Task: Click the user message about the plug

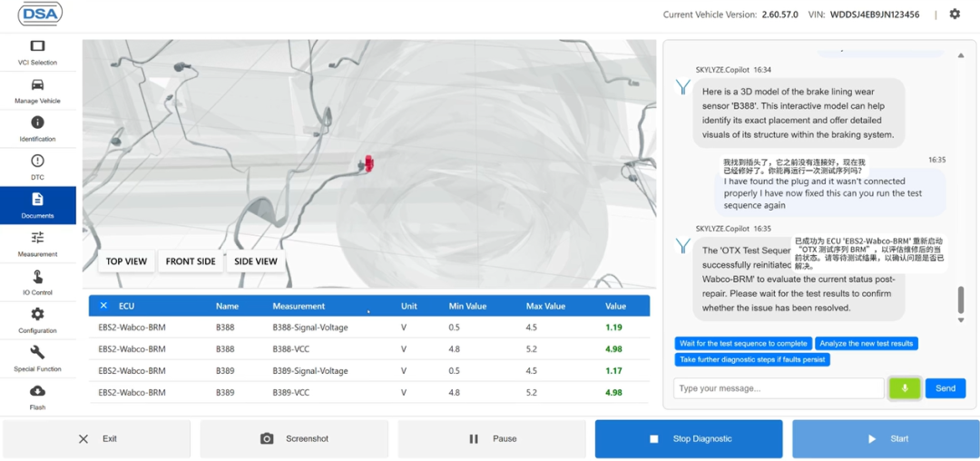Action: (830, 192)
